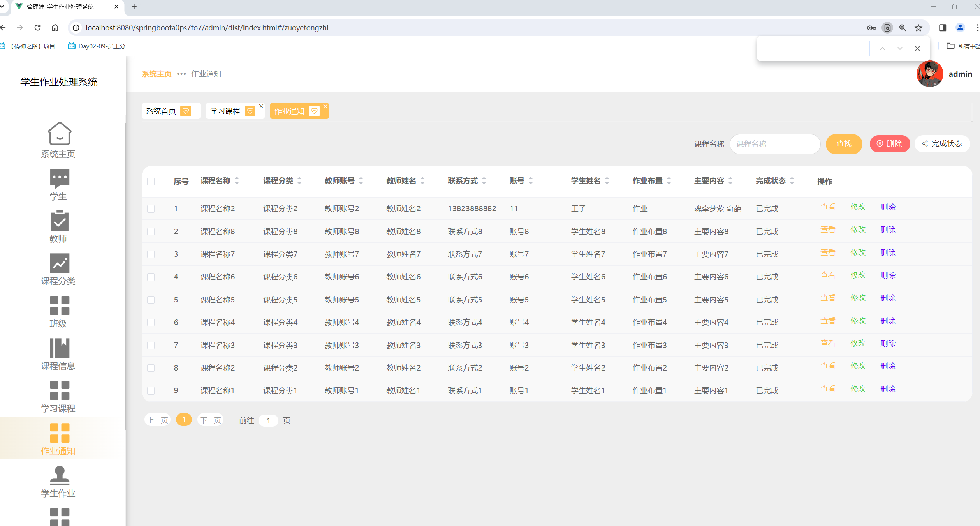Image resolution: width=980 pixels, height=526 pixels.
Task: Close the find-in-page bar
Action: [x=918, y=48]
